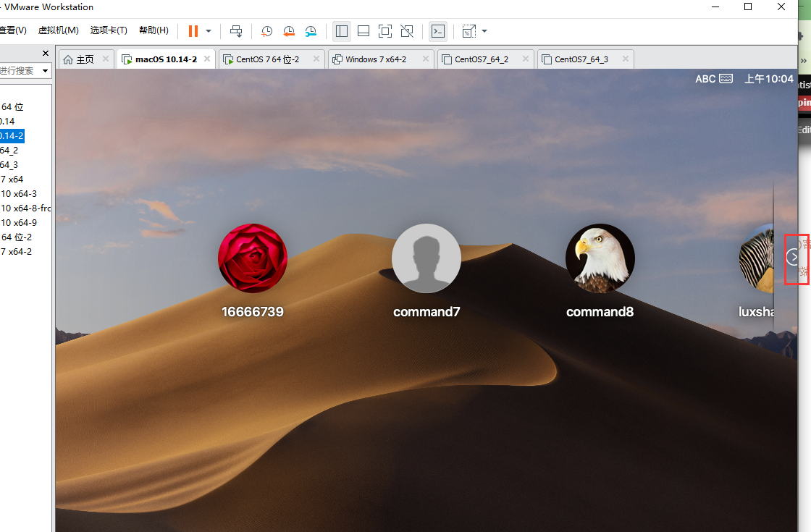Toggle the thumbnail bar view icon
The width and height of the screenshot is (811, 532).
pyautogui.click(x=364, y=31)
